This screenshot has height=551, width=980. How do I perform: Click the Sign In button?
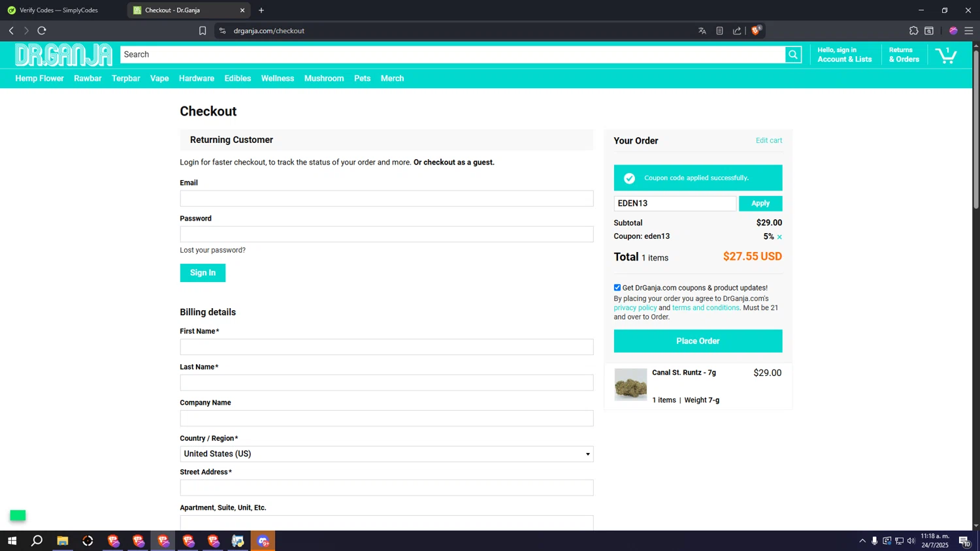coord(203,273)
